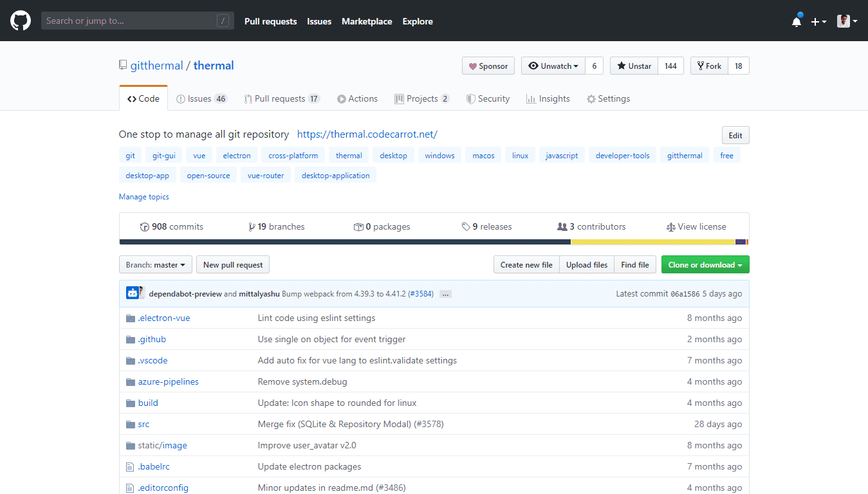This screenshot has height=494, width=868.
Task: Select the git-gui topic tag
Action: pos(164,156)
